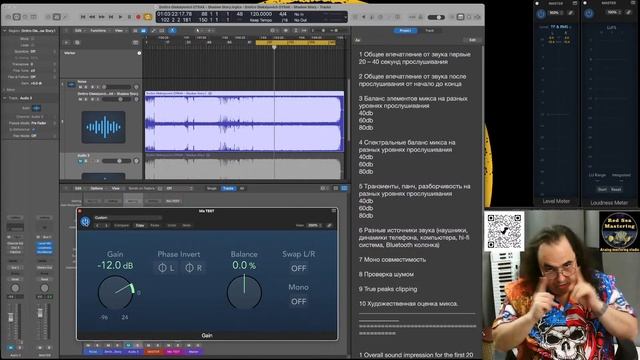Adjust the Noise track volume slider
This screenshot has width=640, height=360.
[x=118, y=87]
